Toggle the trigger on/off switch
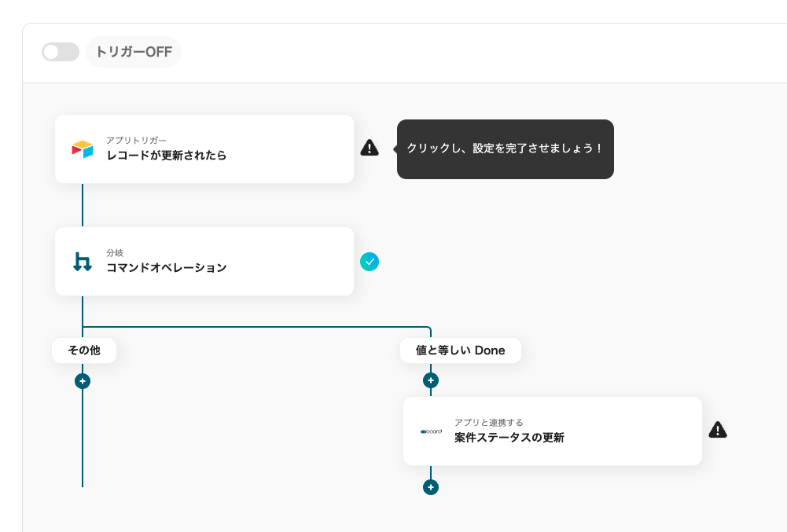 coord(61,52)
